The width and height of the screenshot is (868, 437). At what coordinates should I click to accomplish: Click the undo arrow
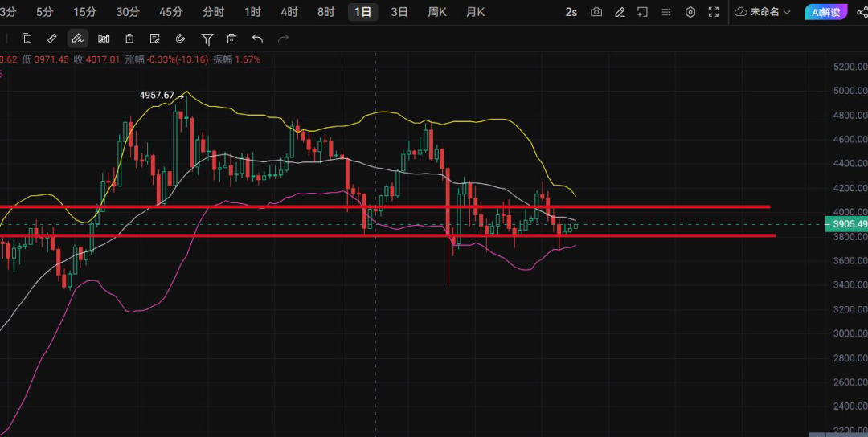click(x=257, y=39)
